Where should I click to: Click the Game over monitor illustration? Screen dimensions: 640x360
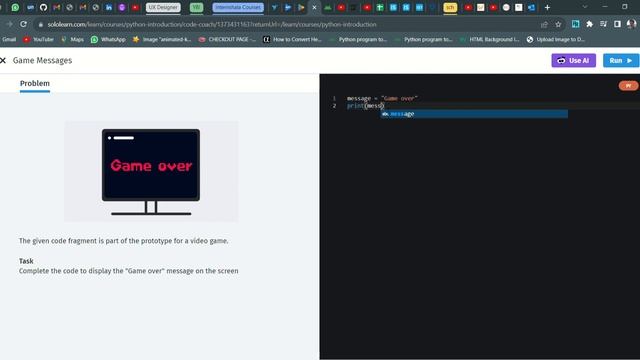(151, 171)
